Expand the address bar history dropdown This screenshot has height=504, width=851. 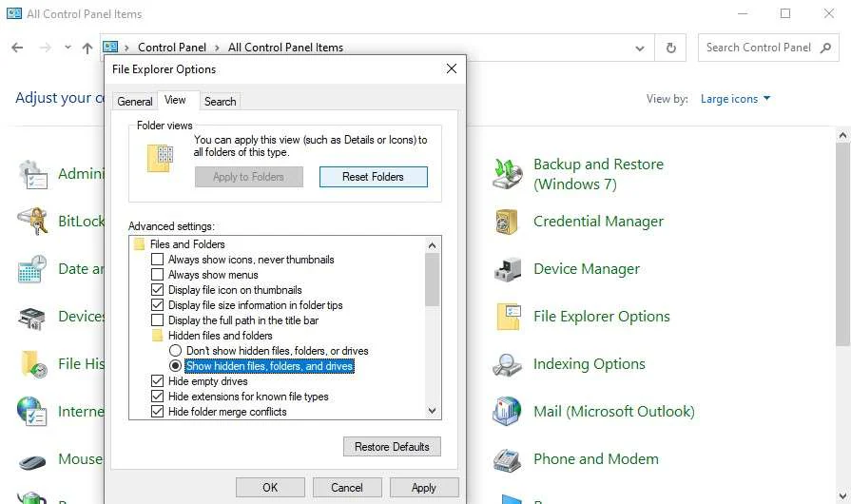coord(640,48)
